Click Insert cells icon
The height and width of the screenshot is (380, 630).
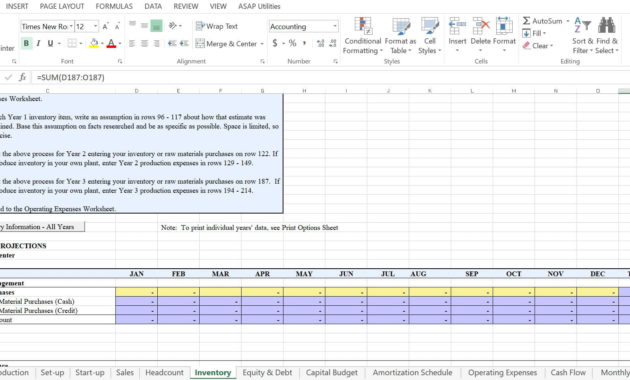pyautogui.click(x=457, y=26)
